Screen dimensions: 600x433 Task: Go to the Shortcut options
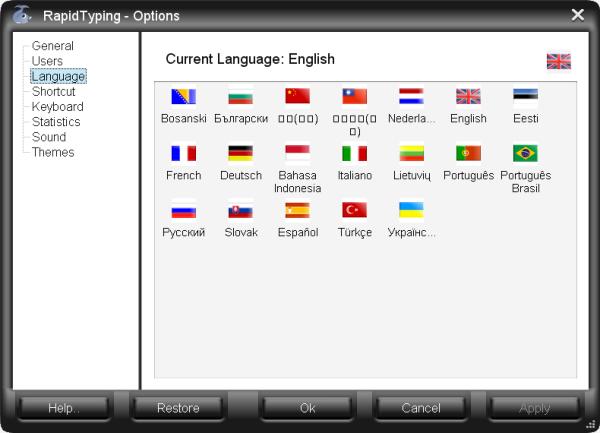(x=54, y=91)
